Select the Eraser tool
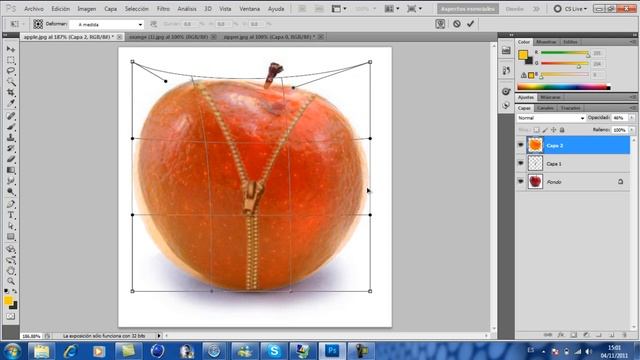Image resolution: width=640 pixels, height=360 pixels. [x=11, y=159]
